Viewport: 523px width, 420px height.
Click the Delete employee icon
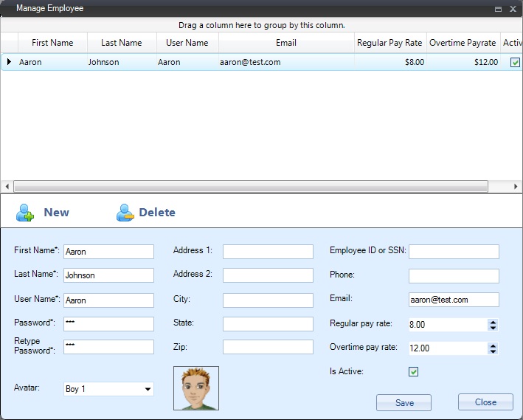coord(125,213)
